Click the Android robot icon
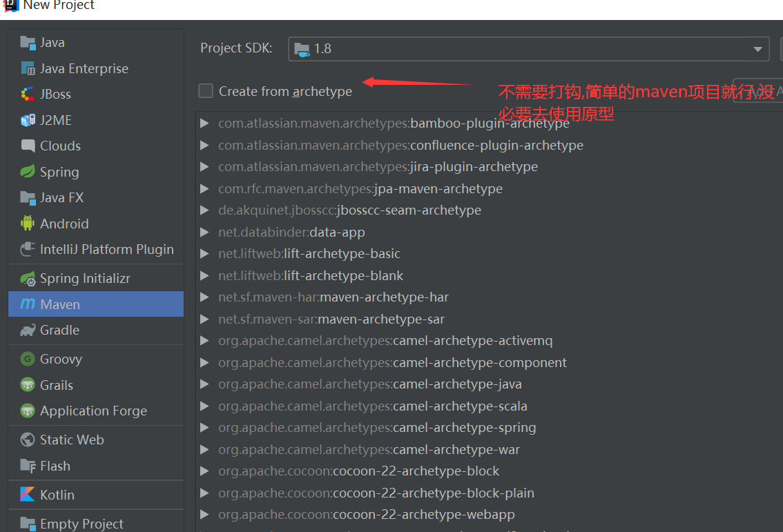 [28, 223]
